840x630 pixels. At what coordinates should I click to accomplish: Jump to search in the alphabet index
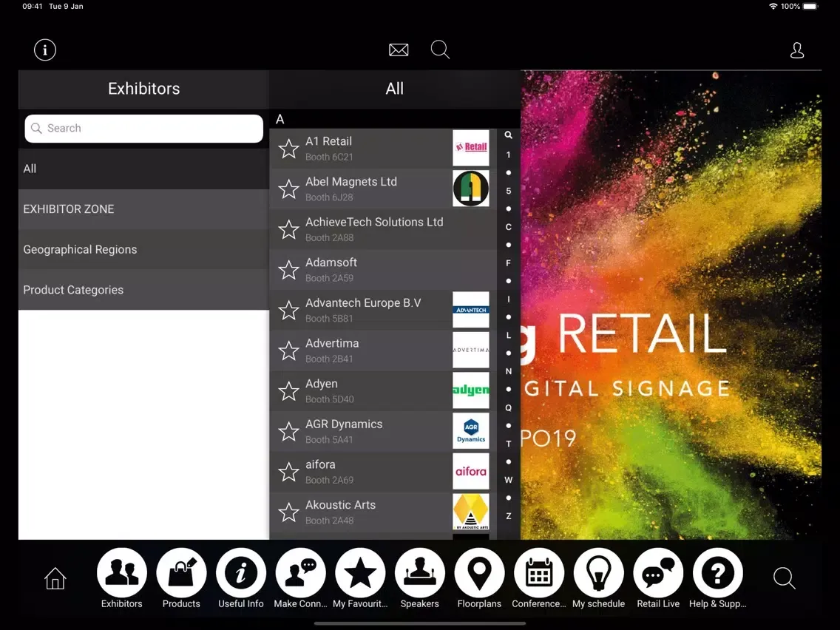[509, 135]
